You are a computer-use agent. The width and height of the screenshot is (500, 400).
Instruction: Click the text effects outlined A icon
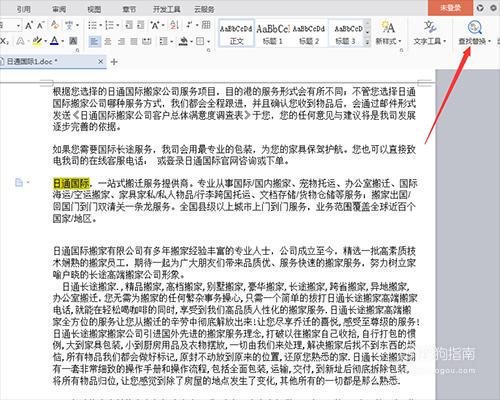[x=20, y=41]
